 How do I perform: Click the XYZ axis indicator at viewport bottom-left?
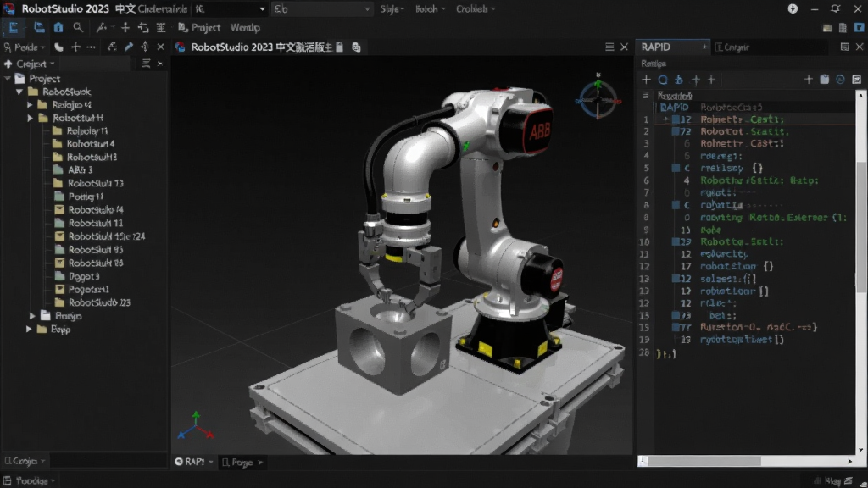coord(196,425)
